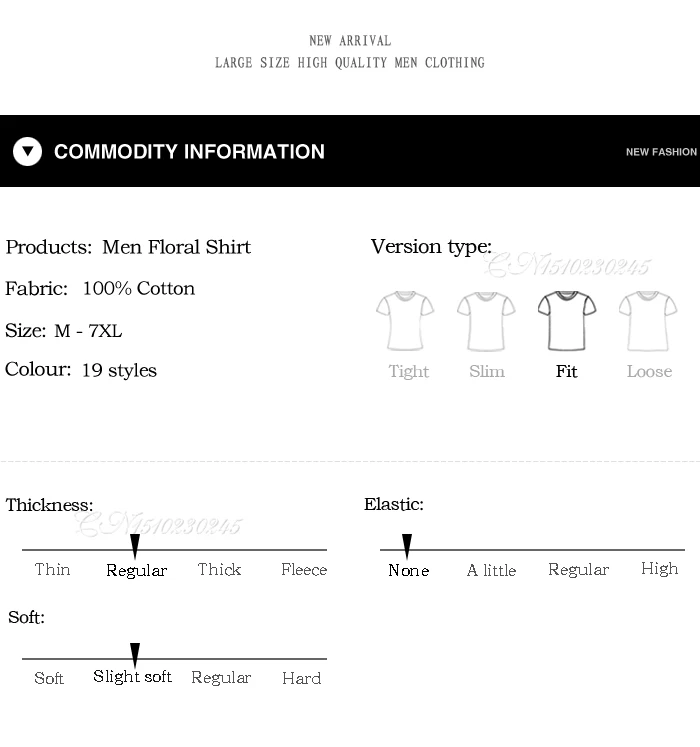Click the Soft slider marker above Slight soft

pyautogui.click(x=135, y=656)
